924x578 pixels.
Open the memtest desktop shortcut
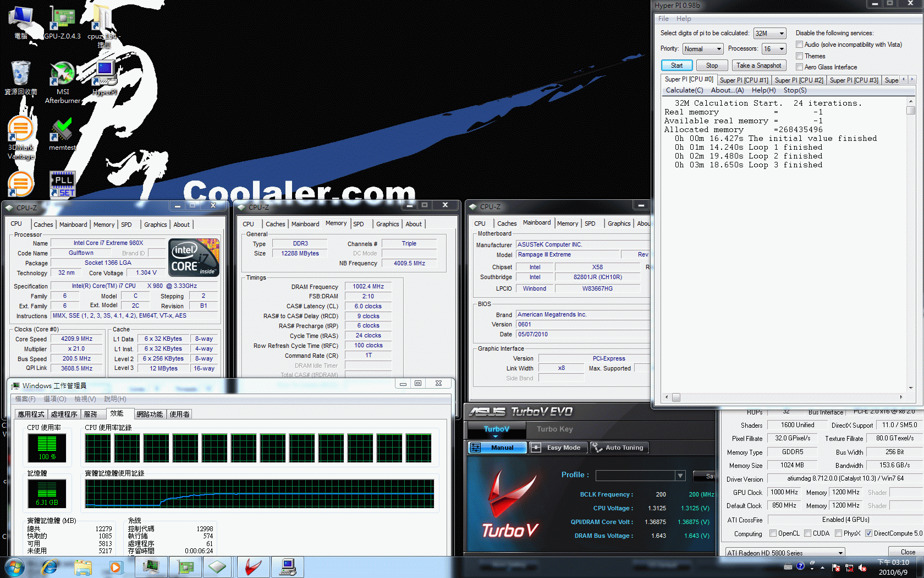pos(62,134)
